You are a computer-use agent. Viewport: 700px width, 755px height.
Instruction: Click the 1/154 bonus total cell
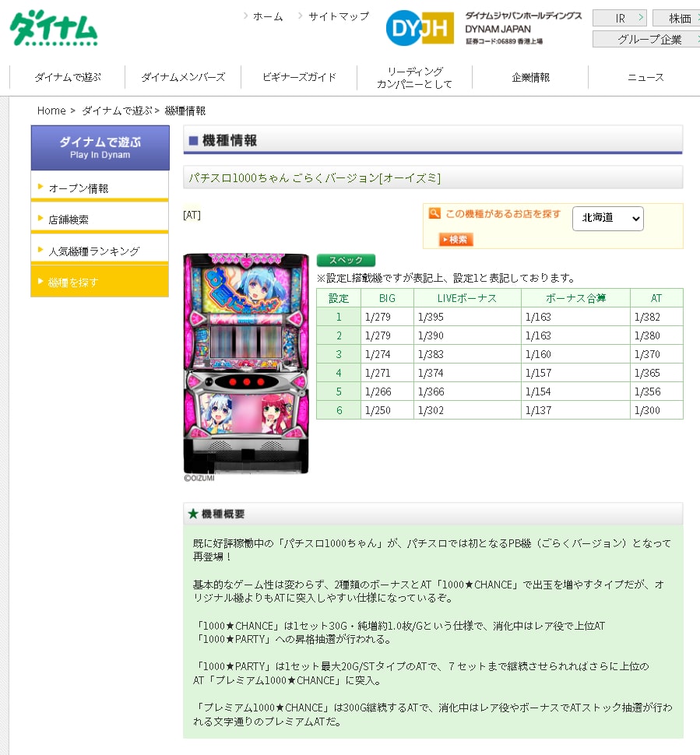click(575, 392)
